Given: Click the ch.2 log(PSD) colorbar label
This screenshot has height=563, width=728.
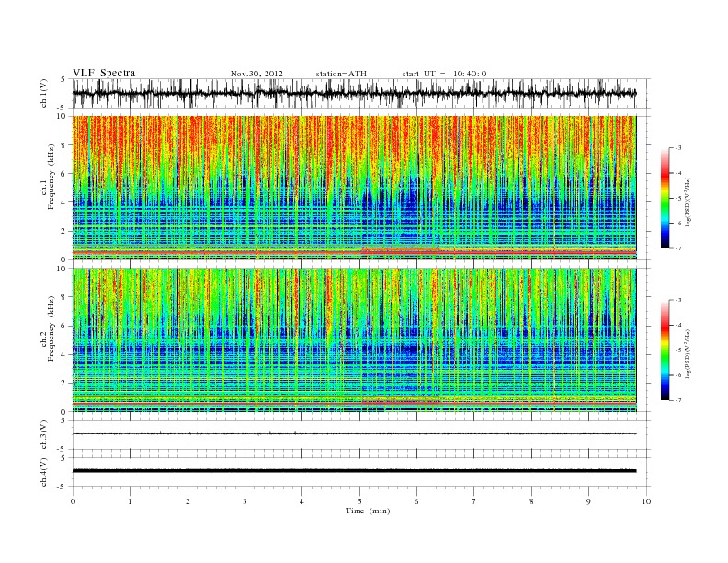Looking at the screenshot, I should (688, 353).
